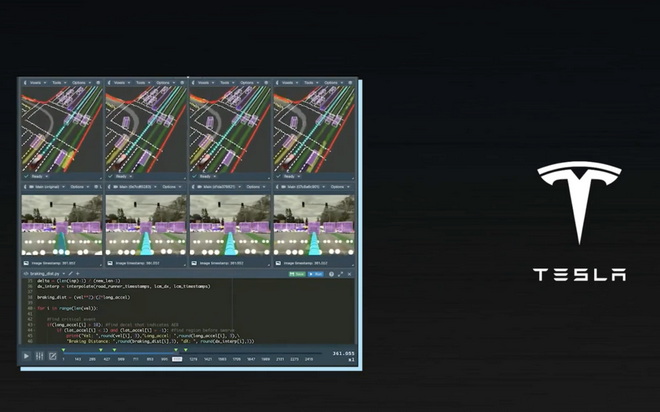Open the Options menu in fourth top panel

pyautogui.click(x=334, y=83)
